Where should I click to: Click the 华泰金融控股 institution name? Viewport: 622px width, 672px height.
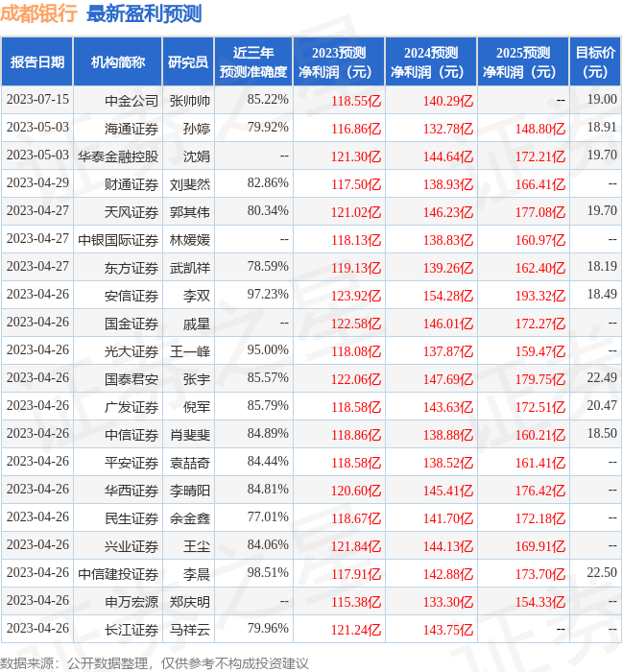tap(118, 156)
